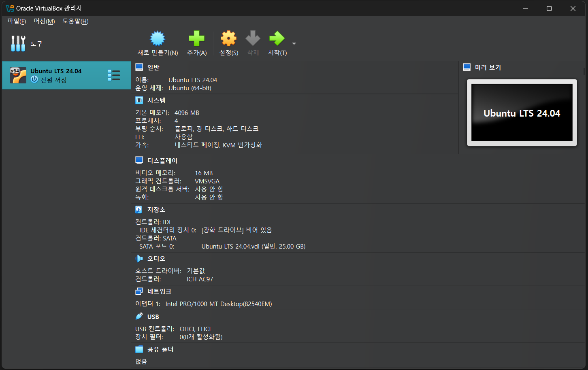Click the 저장소 disk icon
The height and width of the screenshot is (370, 588).
139,209
